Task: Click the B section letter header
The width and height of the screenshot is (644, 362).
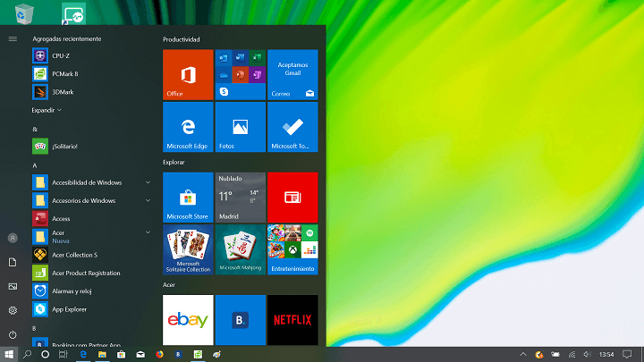Action: [x=34, y=328]
